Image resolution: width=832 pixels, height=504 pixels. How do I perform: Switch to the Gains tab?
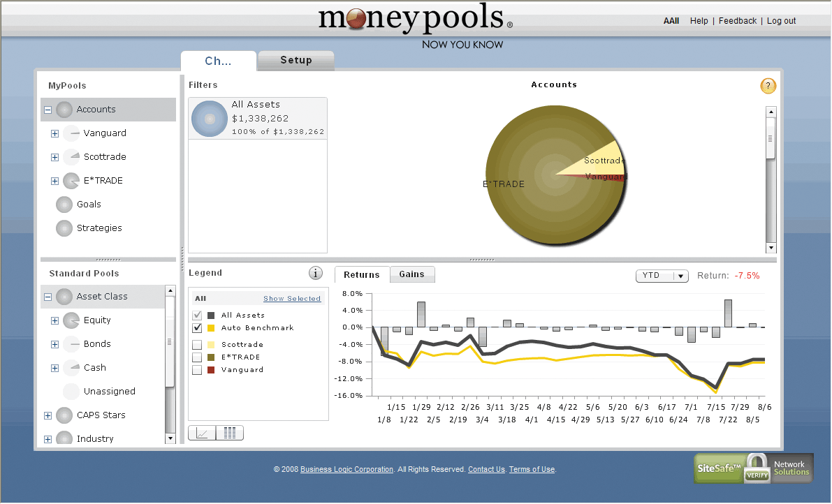pos(411,274)
